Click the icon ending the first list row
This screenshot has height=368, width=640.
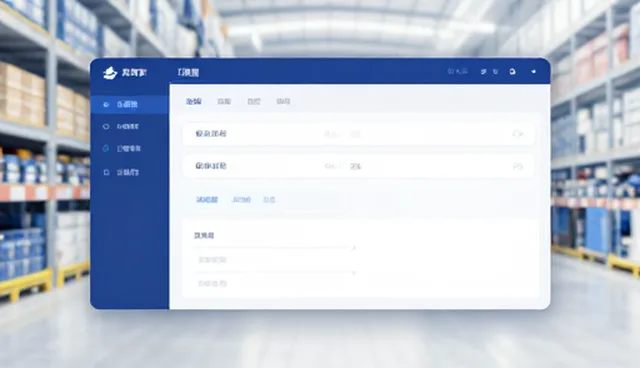[518, 134]
